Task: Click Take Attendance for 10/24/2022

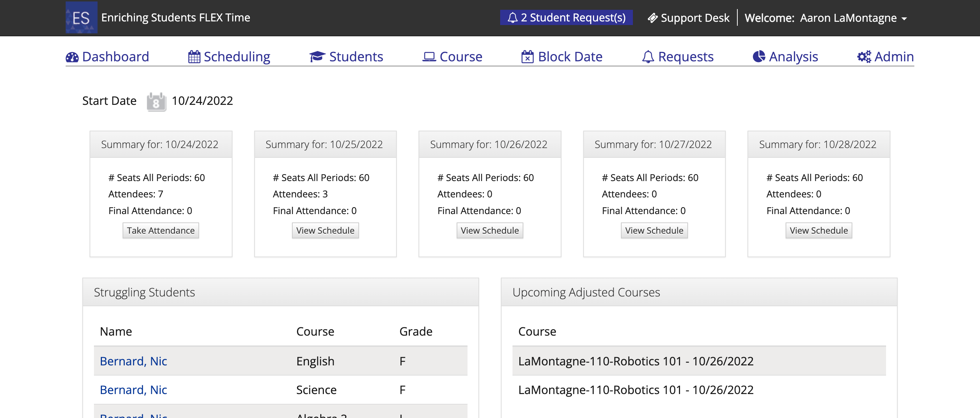Action: [160, 230]
